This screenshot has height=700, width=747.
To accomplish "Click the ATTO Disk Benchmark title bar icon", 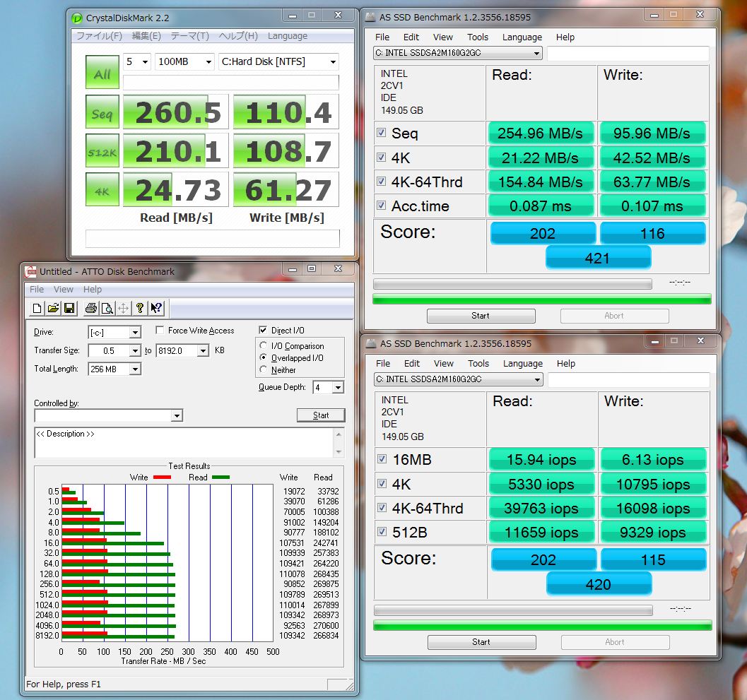I will coord(31,271).
